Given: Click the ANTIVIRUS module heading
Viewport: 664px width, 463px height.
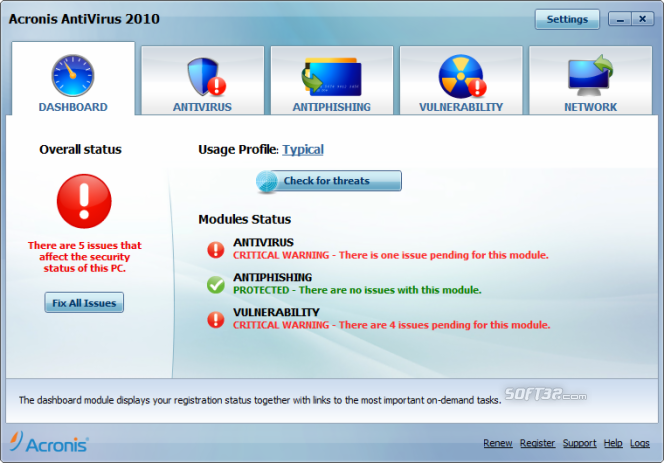Looking at the screenshot, I should (x=263, y=242).
